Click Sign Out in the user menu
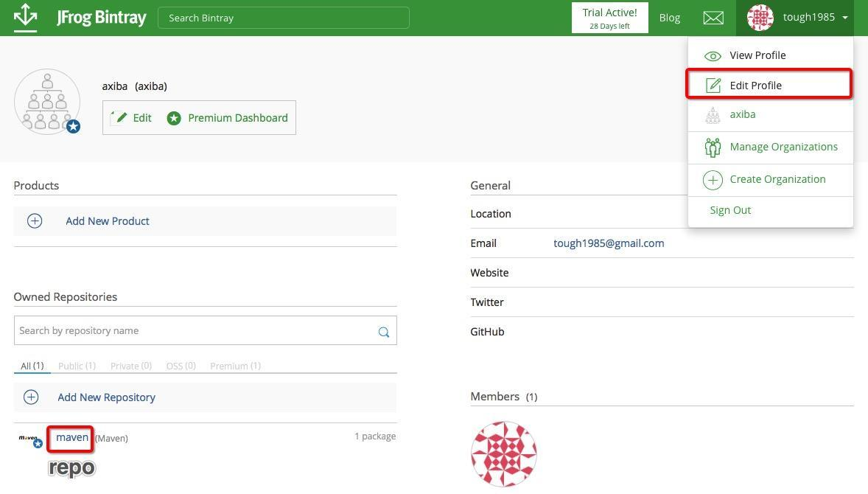The width and height of the screenshot is (868, 494). point(730,210)
